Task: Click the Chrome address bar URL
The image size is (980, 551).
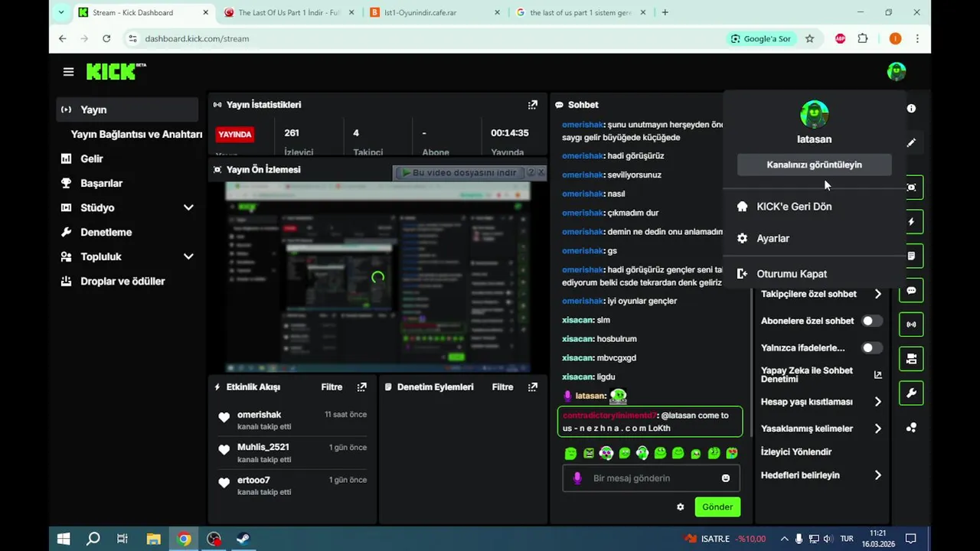Action: tap(197, 38)
